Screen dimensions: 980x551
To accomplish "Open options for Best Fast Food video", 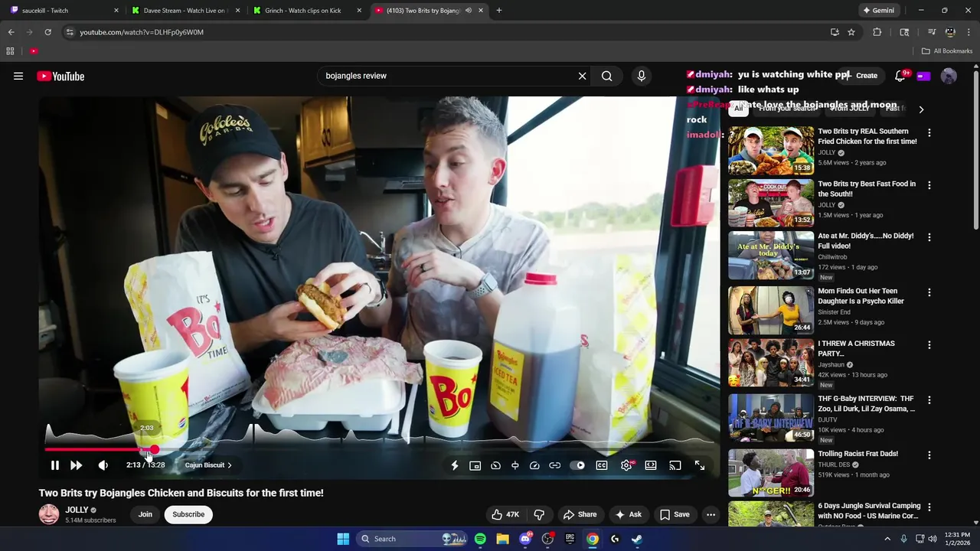I will 929,185.
